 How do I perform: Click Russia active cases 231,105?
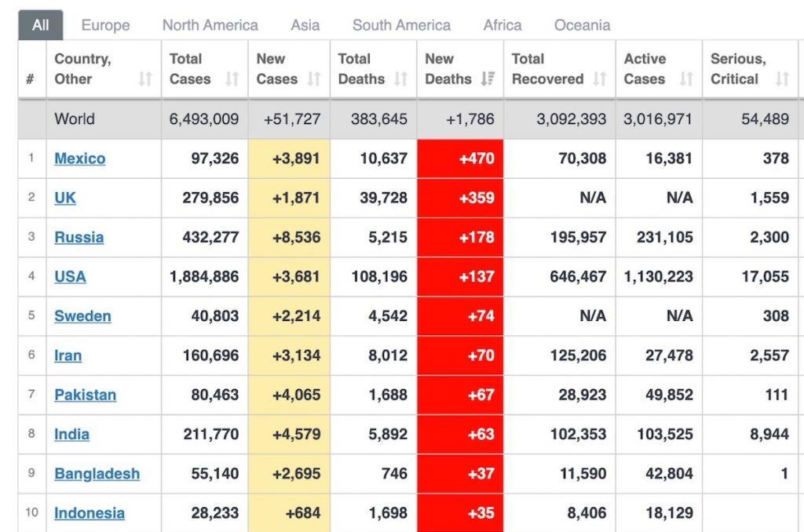(664, 237)
